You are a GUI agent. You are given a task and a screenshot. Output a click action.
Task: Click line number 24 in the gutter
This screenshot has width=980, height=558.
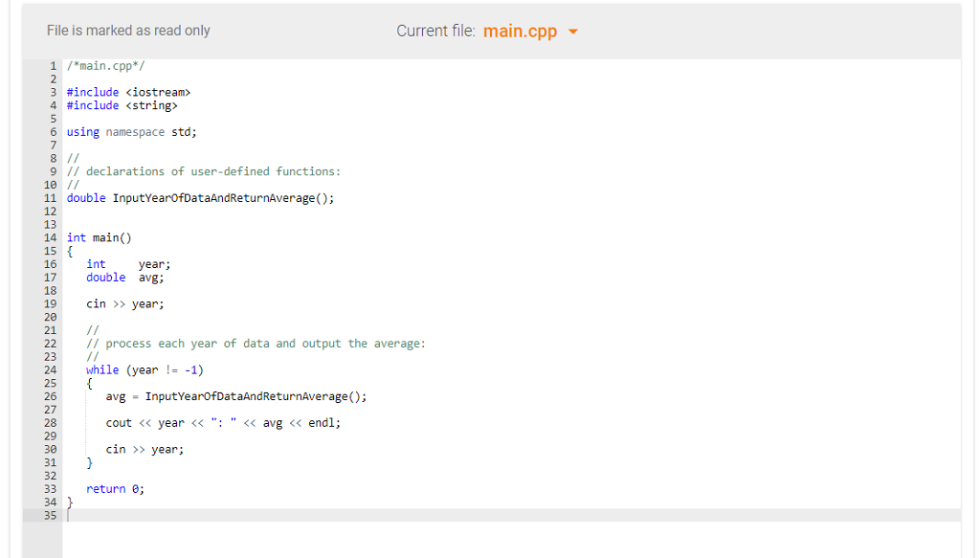point(50,369)
